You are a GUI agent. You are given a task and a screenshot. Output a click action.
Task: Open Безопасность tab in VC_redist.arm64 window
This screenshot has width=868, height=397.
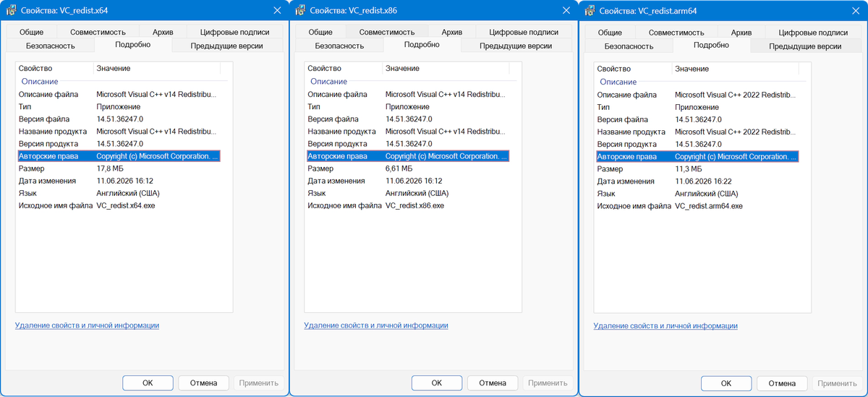click(629, 46)
